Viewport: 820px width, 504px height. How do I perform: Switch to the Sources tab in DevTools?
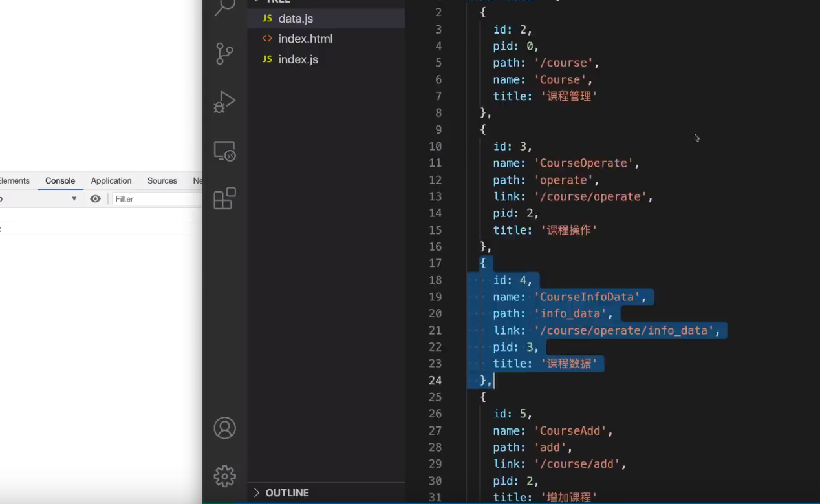(162, 181)
